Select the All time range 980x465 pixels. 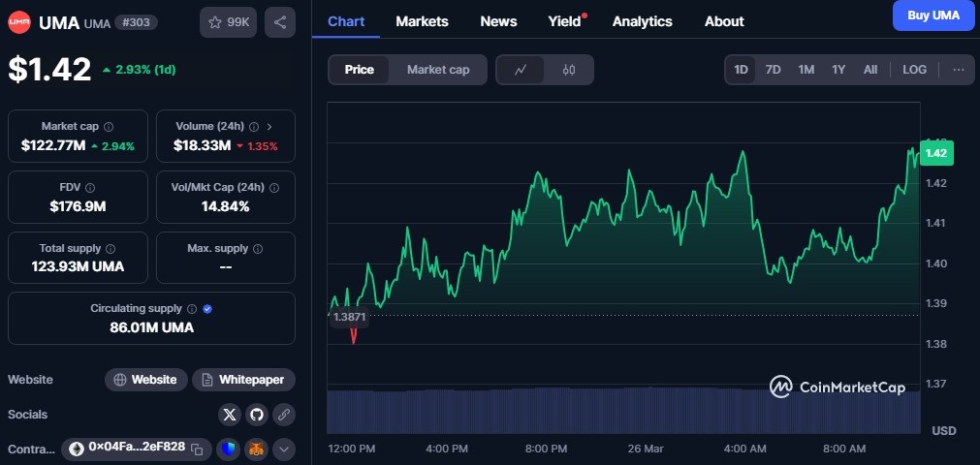pos(870,70)
